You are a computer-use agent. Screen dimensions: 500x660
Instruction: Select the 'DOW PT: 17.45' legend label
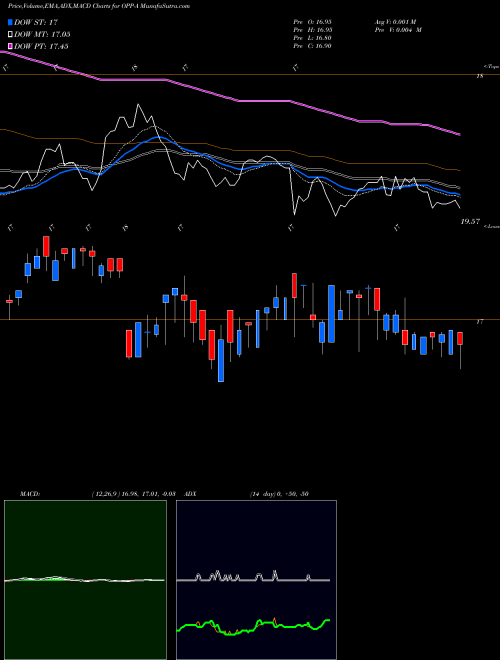click(41, 46)
